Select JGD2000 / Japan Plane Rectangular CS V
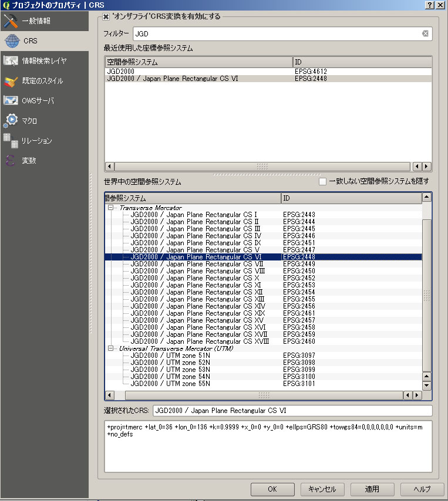 (195, 250)
